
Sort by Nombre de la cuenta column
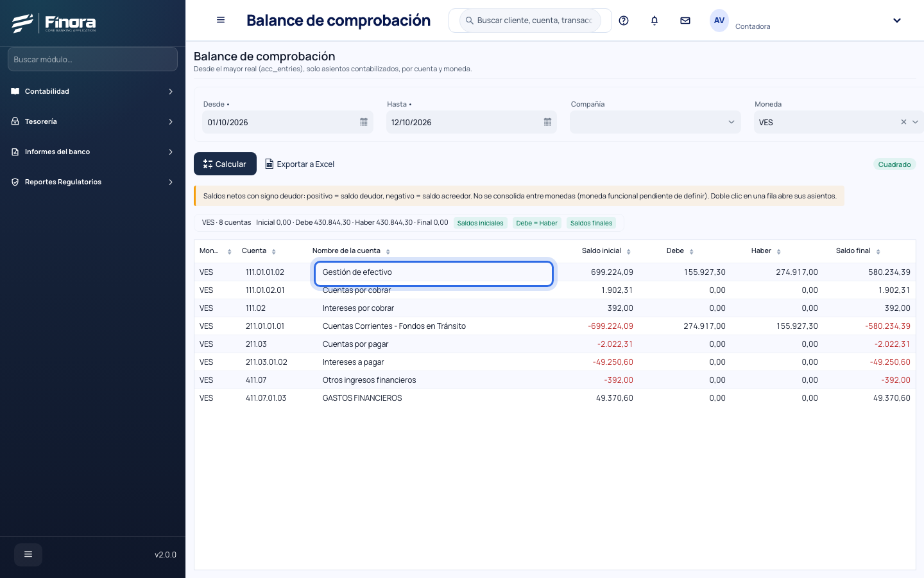click(388, 251)
